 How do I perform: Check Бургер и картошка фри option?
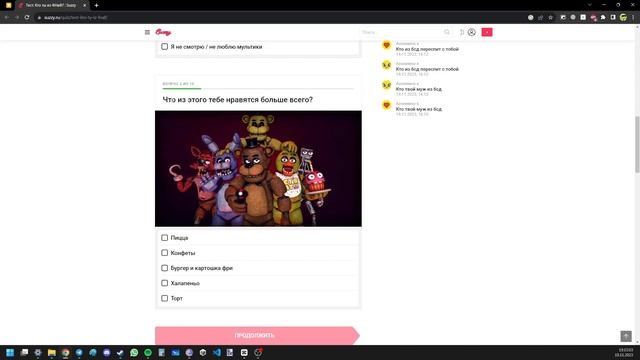click(x=164, y=268)
